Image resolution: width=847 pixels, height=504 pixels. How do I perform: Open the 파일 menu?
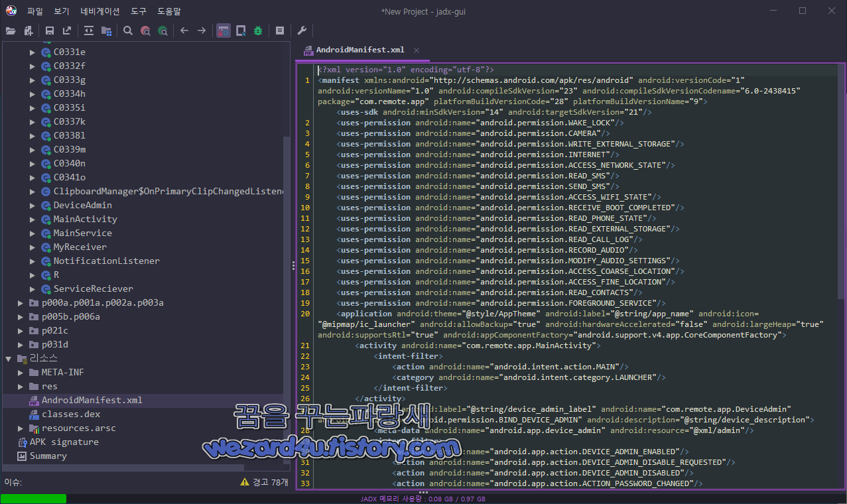tap(35, 11)
